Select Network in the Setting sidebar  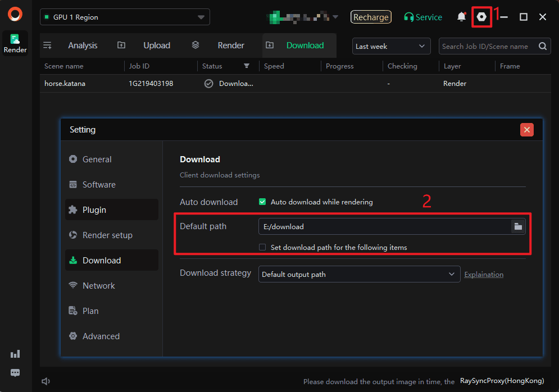[x=99, y=285]
